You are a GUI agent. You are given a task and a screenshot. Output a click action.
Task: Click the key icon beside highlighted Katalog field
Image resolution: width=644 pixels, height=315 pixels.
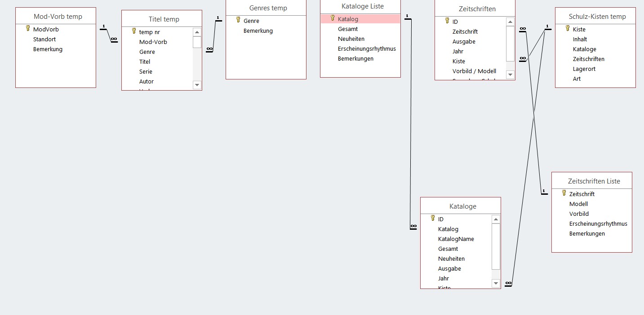click(333, 18)
